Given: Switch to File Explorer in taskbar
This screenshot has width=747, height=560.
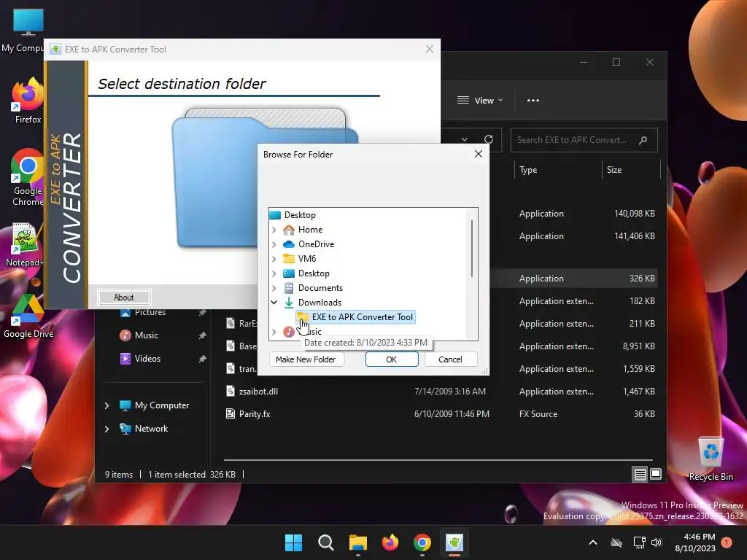Looking at the screenshot, I should pyautogui.click(x=357, y=542).
